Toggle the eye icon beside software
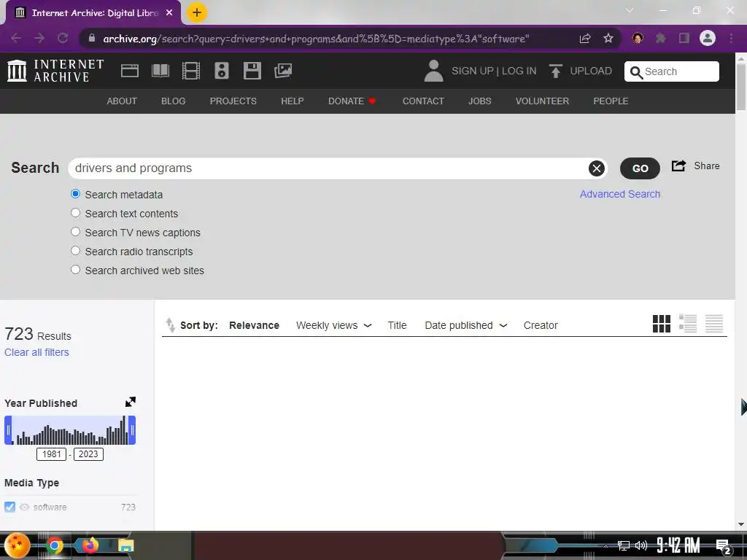747x560 pixels. coord(24,507)
